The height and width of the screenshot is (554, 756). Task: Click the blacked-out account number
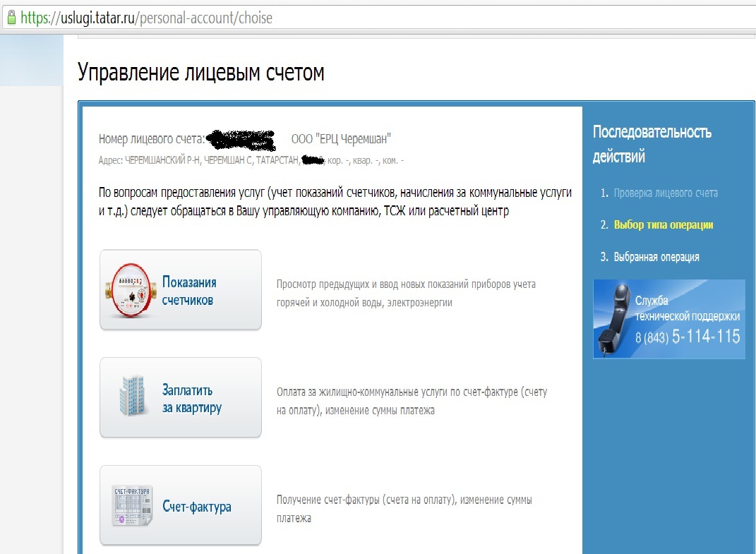tap(241, 137)
